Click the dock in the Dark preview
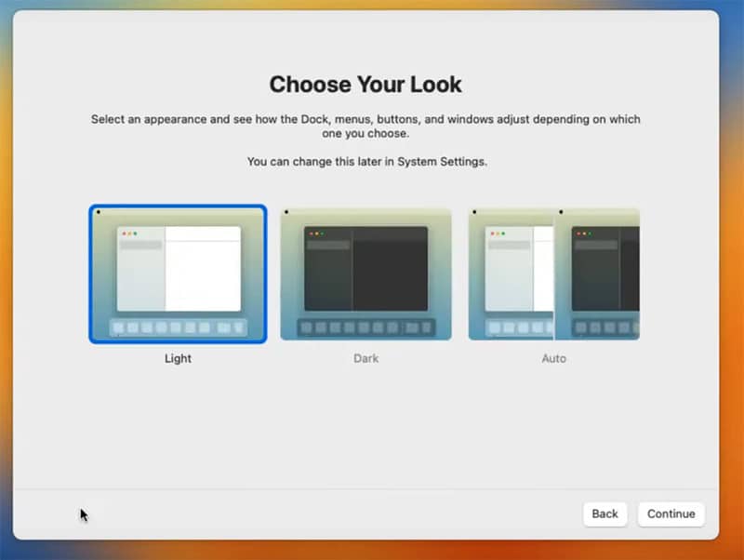744x560 pixels. click(365, 327)
